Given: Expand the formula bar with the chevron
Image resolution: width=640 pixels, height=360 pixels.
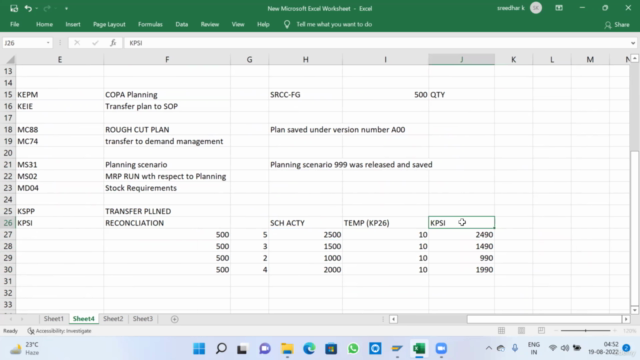Looking at the screenshot, I should pos(633,43).
